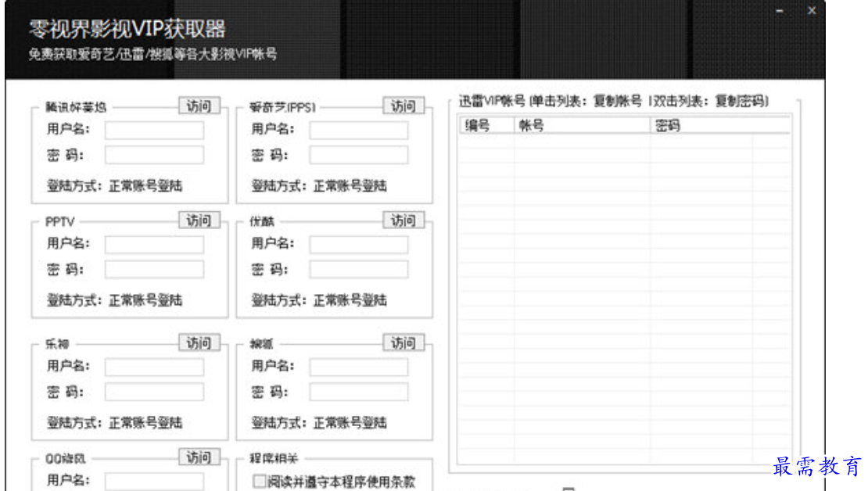Click the 搜狐 用户名 field
868x491 pixels.
pyautogui.click(x=359, y=367)
